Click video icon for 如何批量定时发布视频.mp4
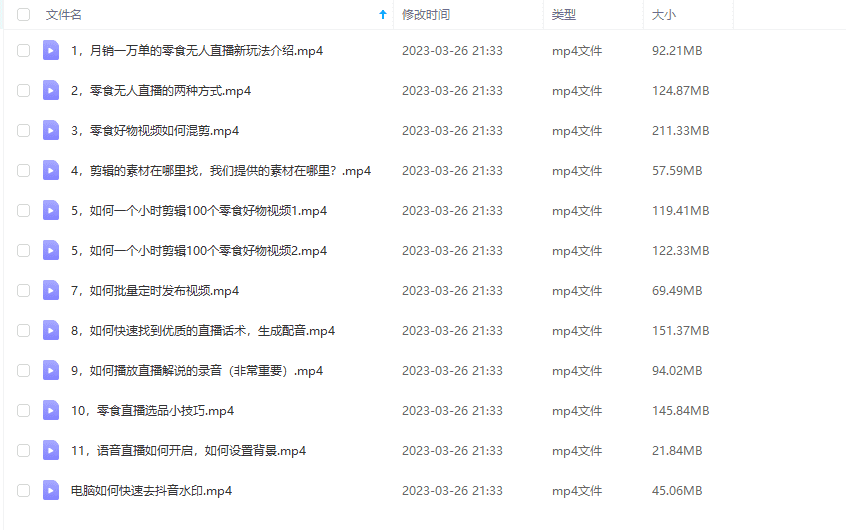Image resolution: width=846 pixels, height=530 pixels. [x=51, y=290]
